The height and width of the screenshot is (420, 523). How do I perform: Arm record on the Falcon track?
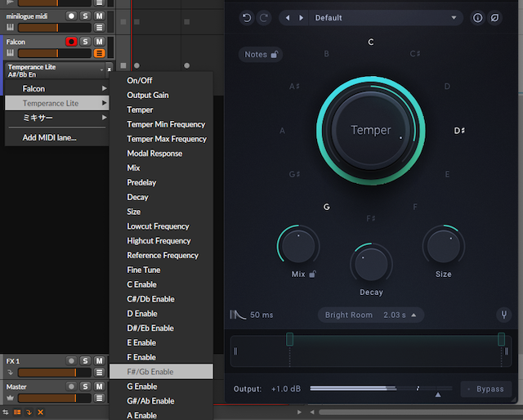(x=71, y=42)
